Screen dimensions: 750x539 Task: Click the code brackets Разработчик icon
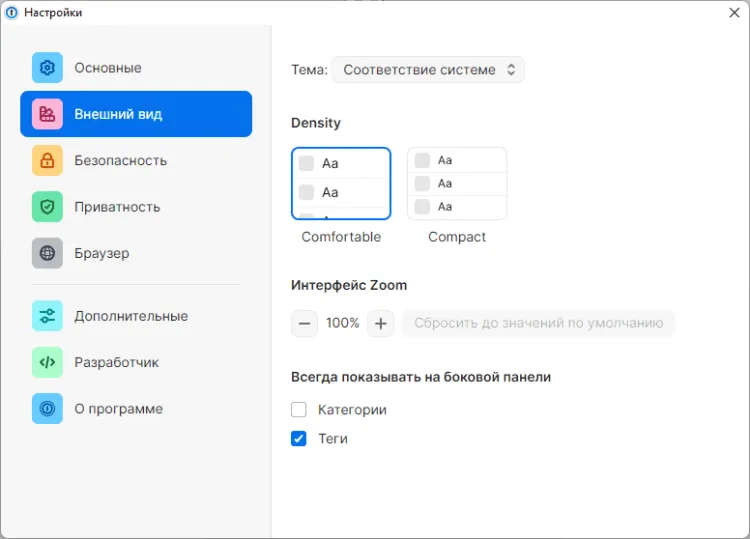(x=47, y=362)
